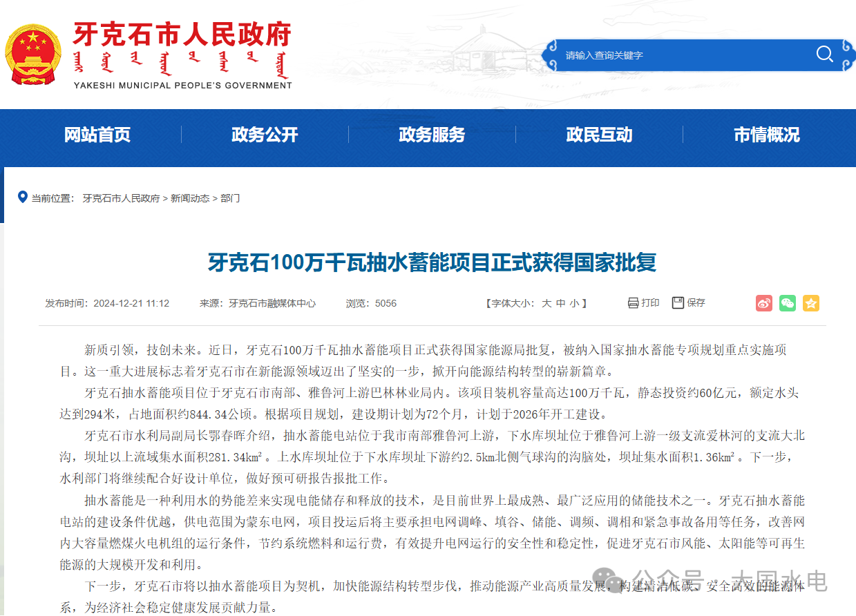Open the 政务服务 navigation menu

click(432, 135)
